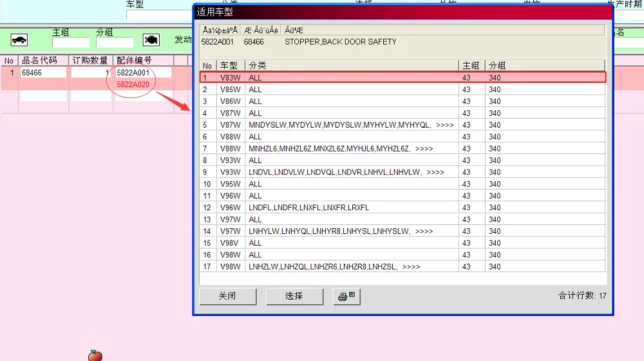
Task: Click STOPPER,BACK DOOR SAFETY description text
Action: 341,42
